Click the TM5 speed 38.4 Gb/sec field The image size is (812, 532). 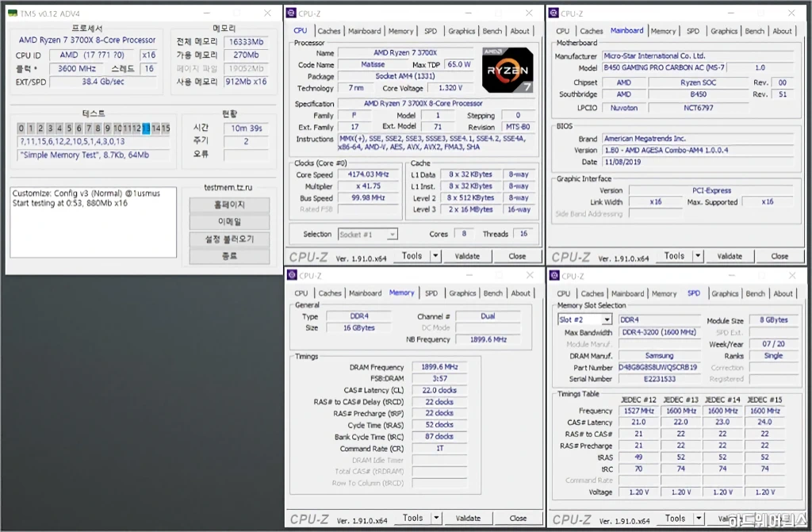click(103, 82)
